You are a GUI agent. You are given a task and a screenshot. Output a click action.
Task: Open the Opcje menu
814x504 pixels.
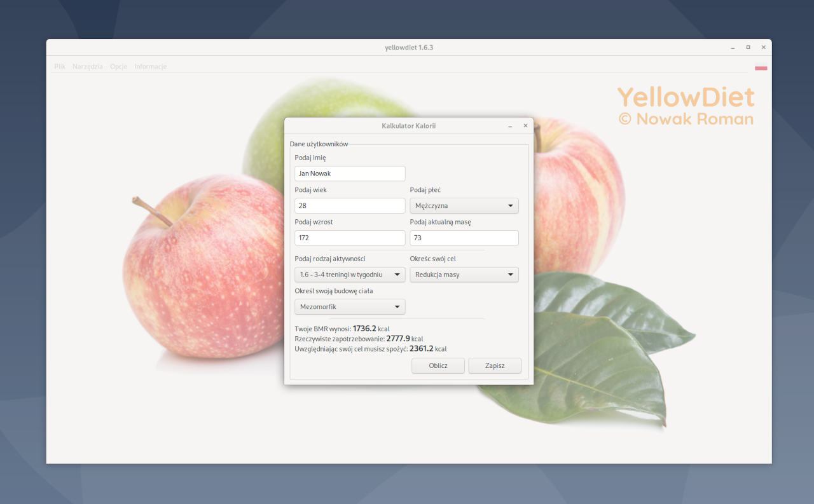pyautogui.click(x=118, y=66)
